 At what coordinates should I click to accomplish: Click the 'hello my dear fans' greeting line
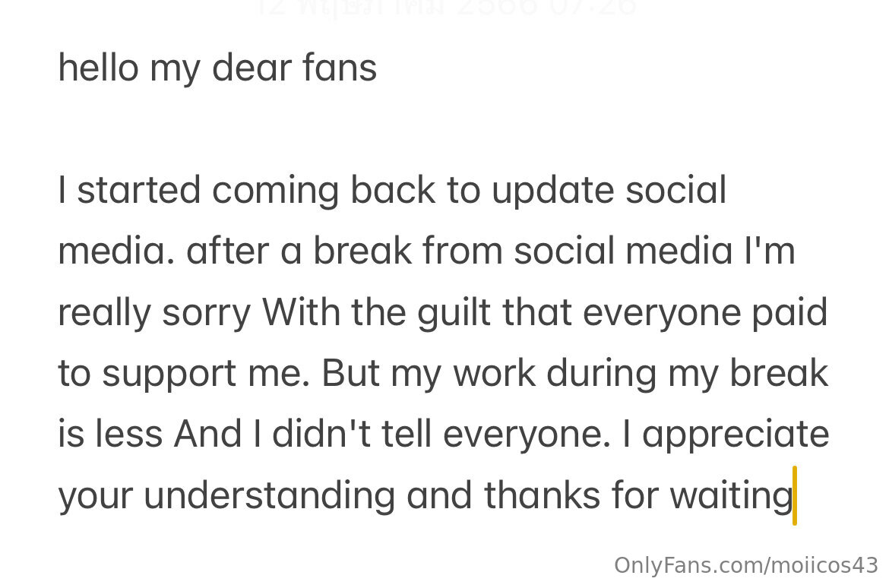[217, 68]
